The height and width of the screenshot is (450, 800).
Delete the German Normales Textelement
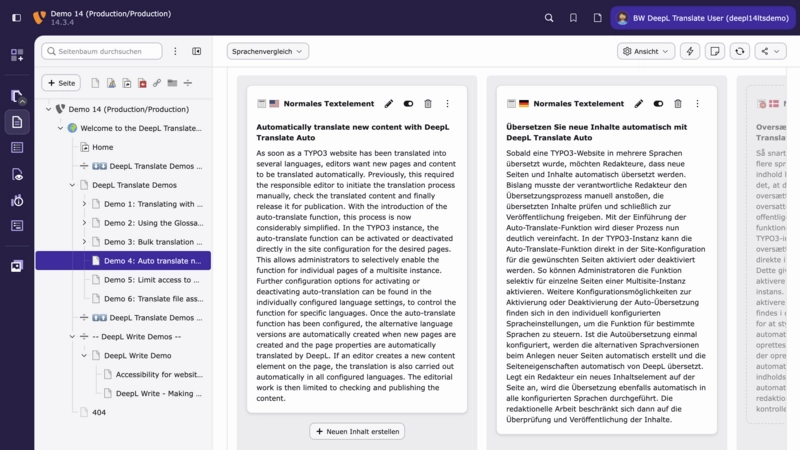[678, 104]
